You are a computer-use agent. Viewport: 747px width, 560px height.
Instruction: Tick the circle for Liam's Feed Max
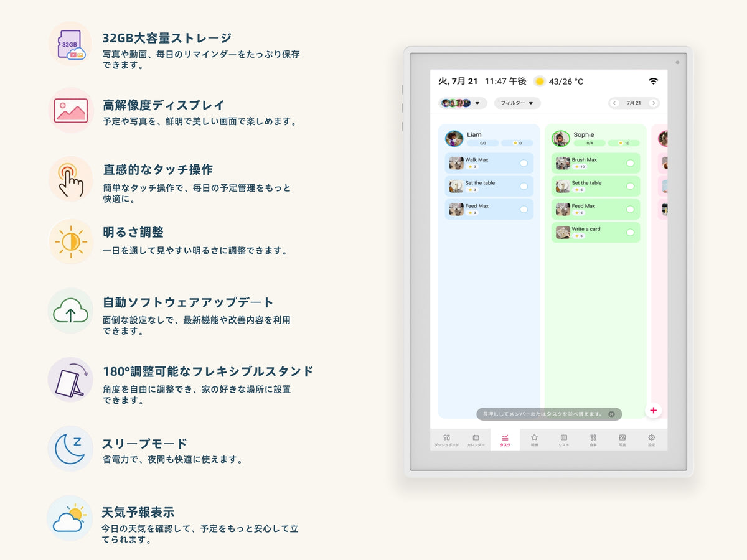[x=524, y=209]
